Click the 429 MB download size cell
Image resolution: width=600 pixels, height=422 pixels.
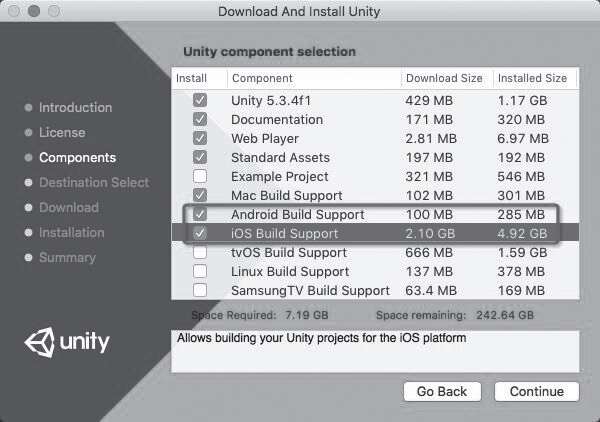tap(429, 101)
